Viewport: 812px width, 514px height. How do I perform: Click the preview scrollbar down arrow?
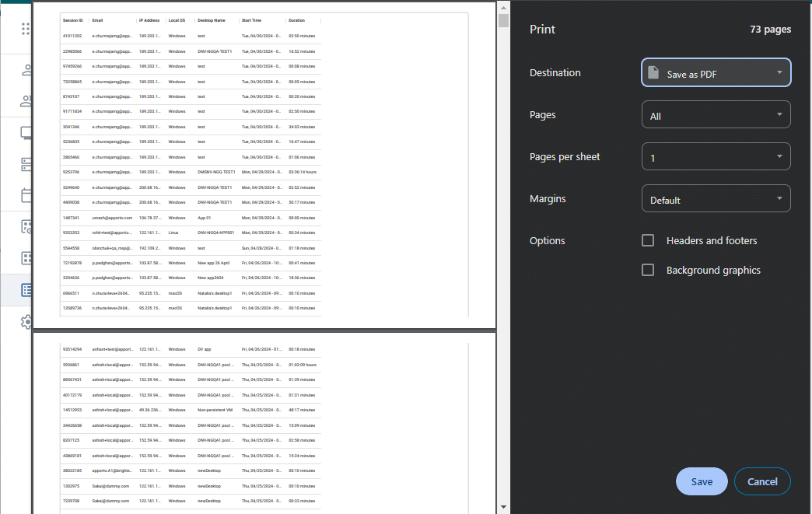(x=503, y=507)
